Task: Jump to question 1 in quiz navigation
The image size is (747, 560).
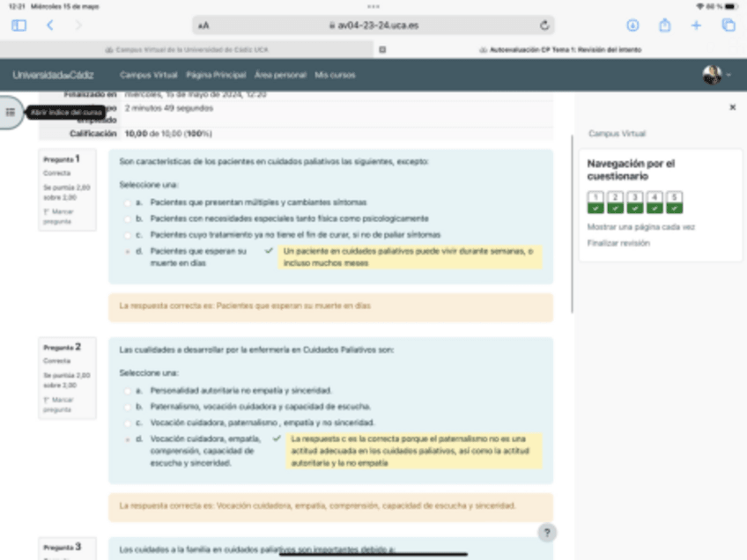Action: [595, 203]
